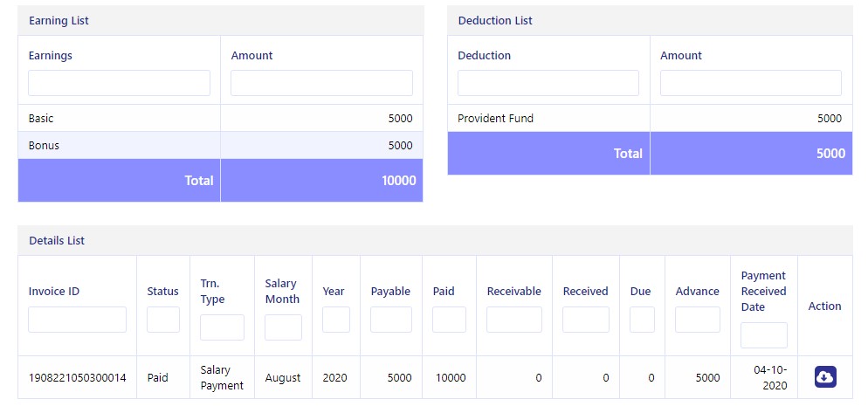Viewport: 868px width, 420px height.
Task: Focus the Due filter box
Action: [642, 320]
